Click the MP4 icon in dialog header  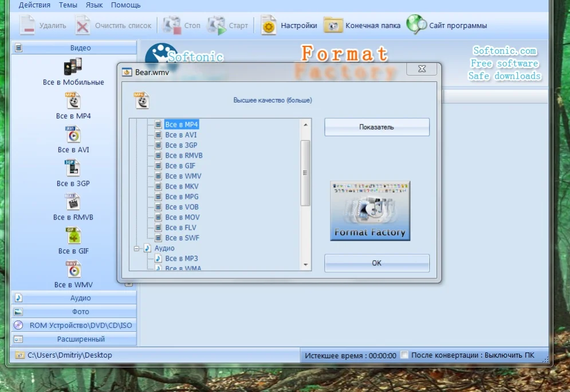click(141, 100)
